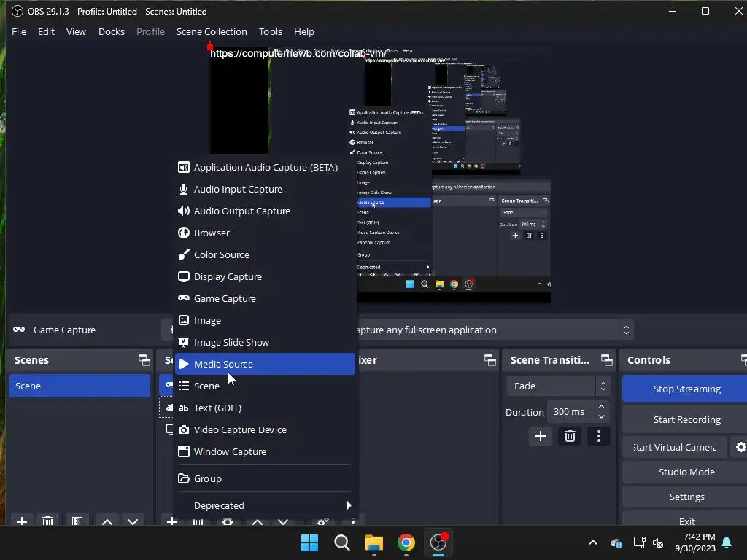This screenshot has height=560, width=747.
Task: Choose Audio Input Capture microphone entry
Action: pos(265,189)
